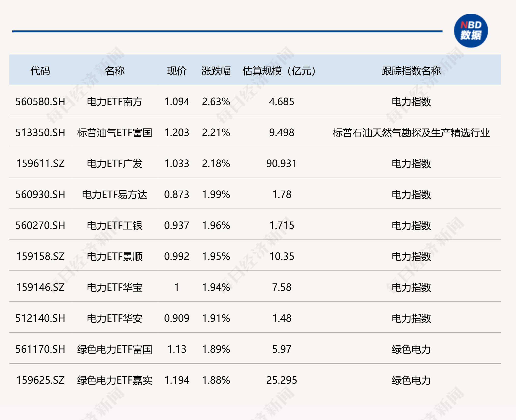Click the 现价 column header

point(177,71)
